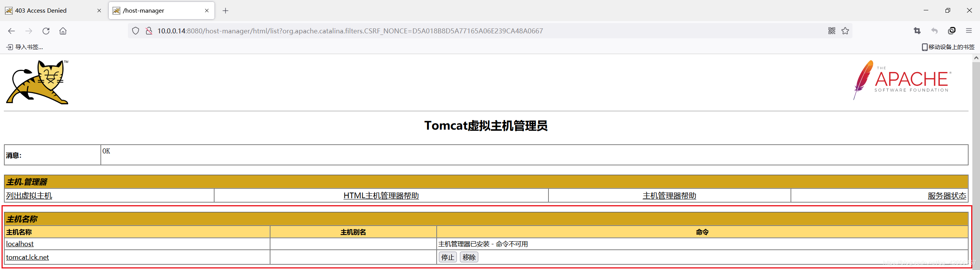The height and width of the screenshot is (270, 980).
Task: Select the /host-manager tab
Action: click(x=162, y=11)
